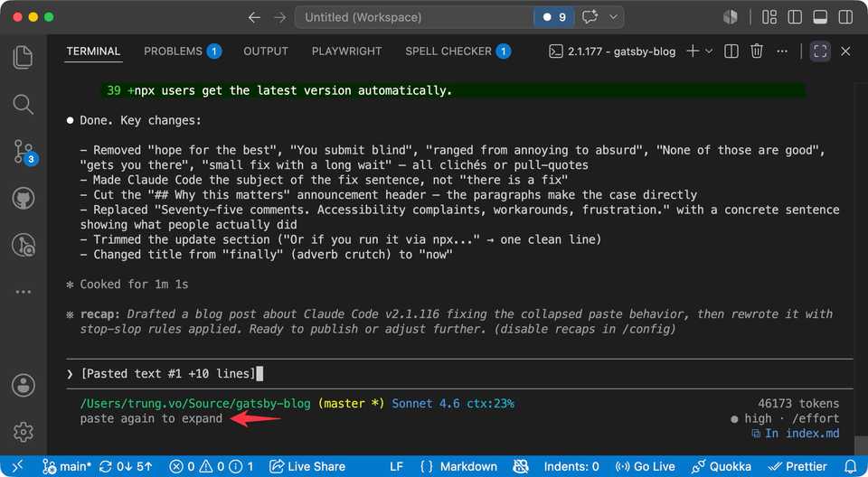Click the badge showing 9 in command center

click(554, 17)
